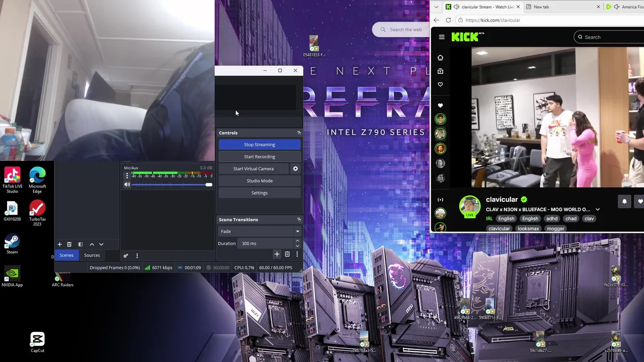Viewport: 644px width, 362px height.
Task: Click the kick.com/clavicular address bar
Action: tap(549, 20)
